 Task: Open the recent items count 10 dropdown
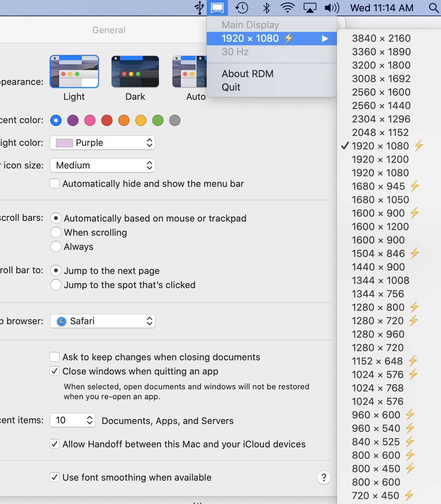pos(73,420)
